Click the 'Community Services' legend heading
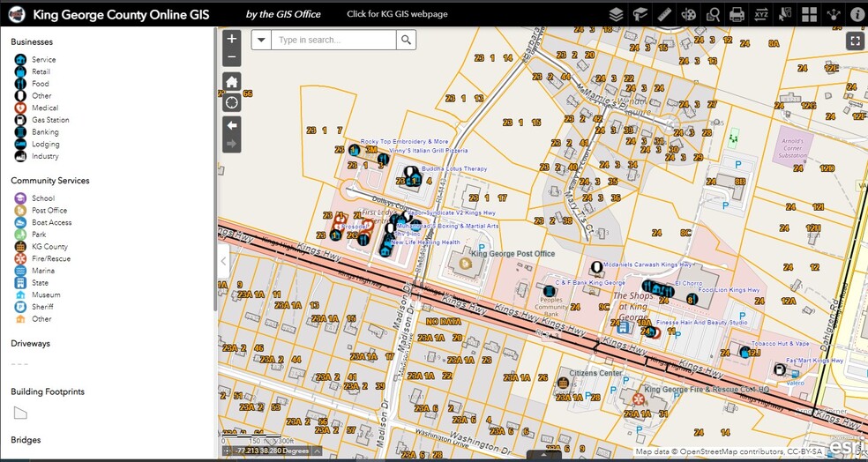868x462 pixels. point(49,181)
